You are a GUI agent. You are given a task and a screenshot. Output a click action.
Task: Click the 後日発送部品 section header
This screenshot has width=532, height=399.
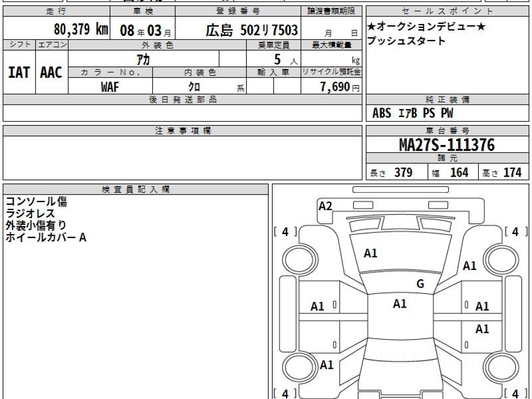coord(182,100)
